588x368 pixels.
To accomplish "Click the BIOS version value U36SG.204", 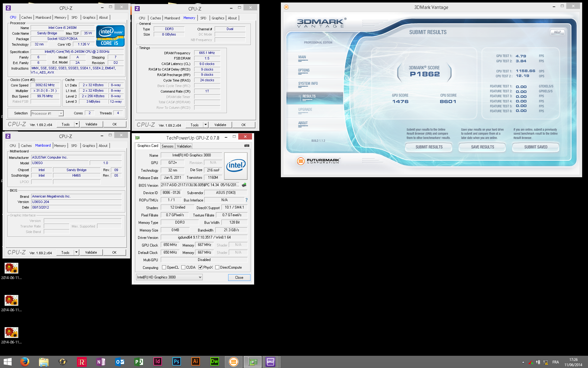I will pyautogui.click(x=76, y=202).
